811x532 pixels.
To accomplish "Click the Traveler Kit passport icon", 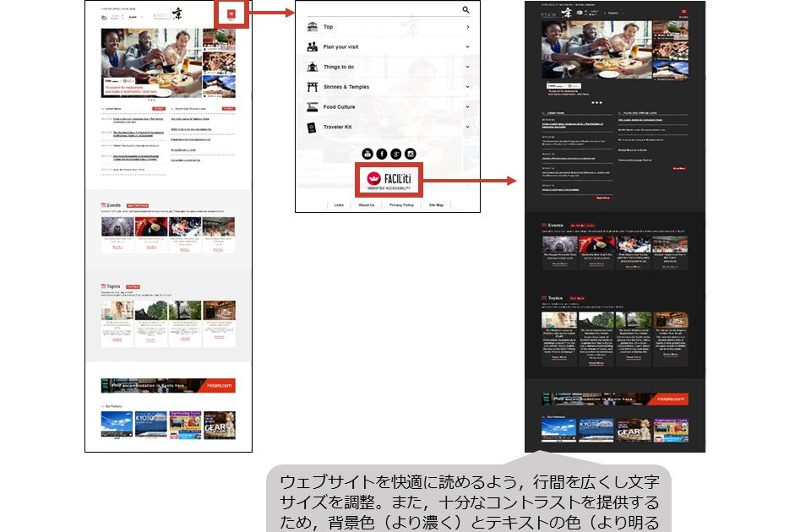I will (313, 127).
